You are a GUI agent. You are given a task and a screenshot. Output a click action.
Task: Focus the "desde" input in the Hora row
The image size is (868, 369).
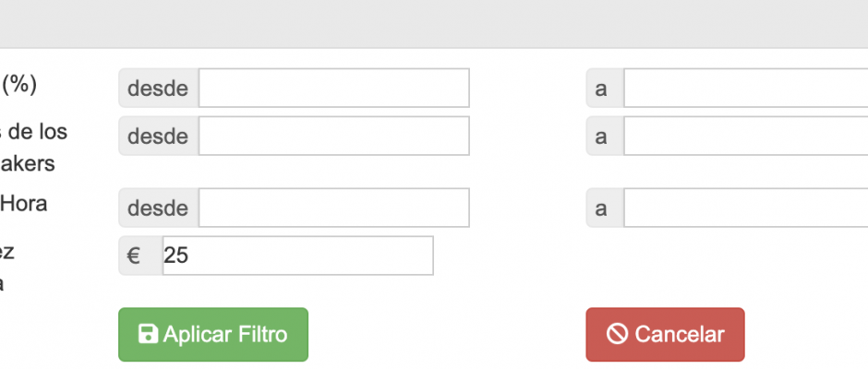333,208
